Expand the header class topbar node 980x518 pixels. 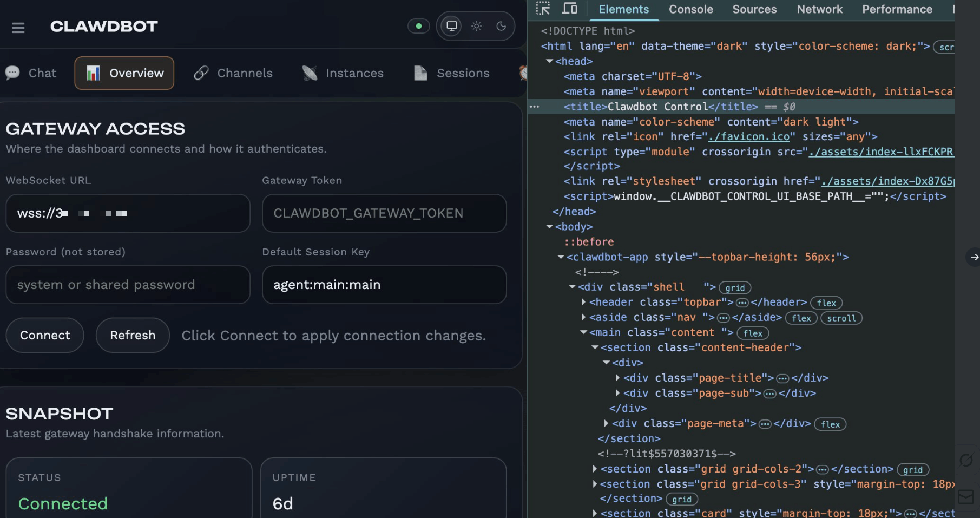tap(583, 302)
